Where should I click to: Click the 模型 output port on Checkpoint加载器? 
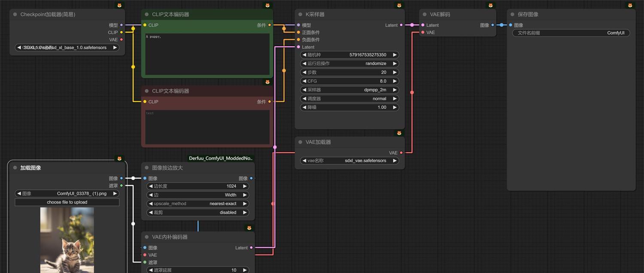(122, 25)
